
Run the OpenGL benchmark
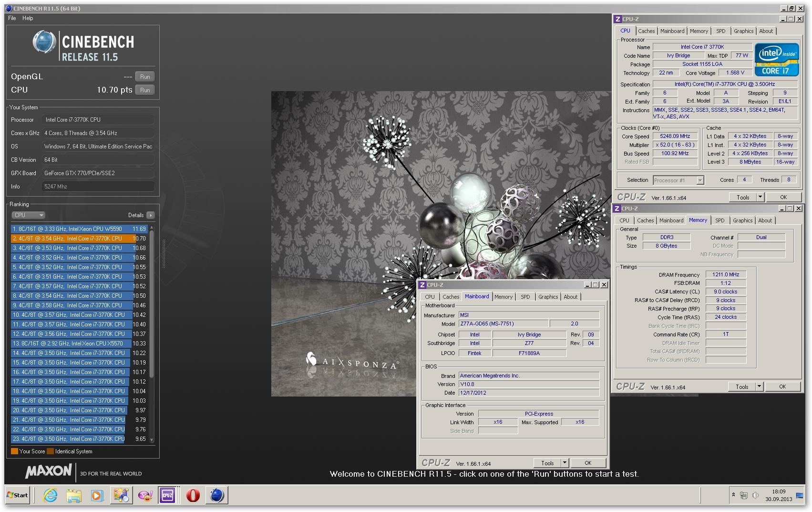[145, 77]
